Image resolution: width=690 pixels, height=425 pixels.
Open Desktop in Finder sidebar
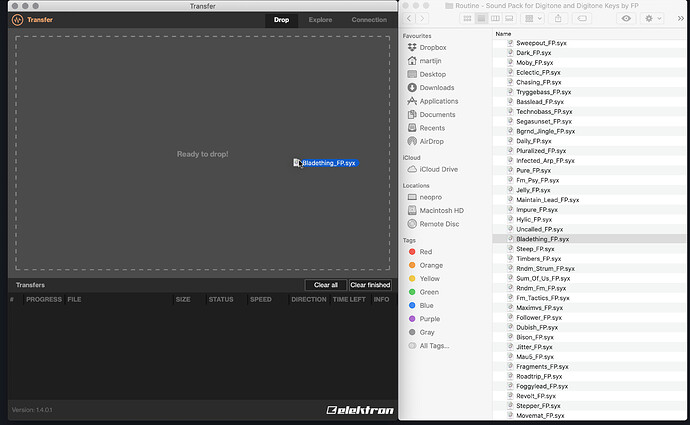426,74
